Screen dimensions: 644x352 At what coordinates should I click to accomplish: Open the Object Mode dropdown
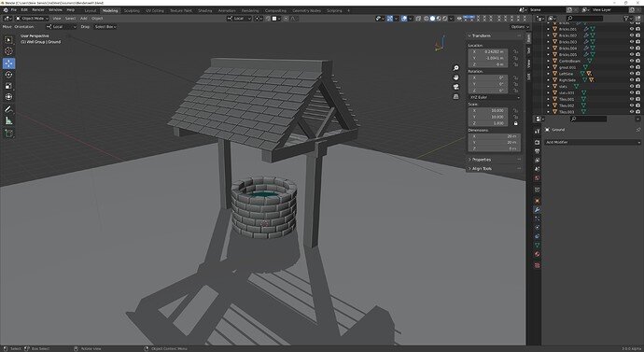[x=32, y=19]
